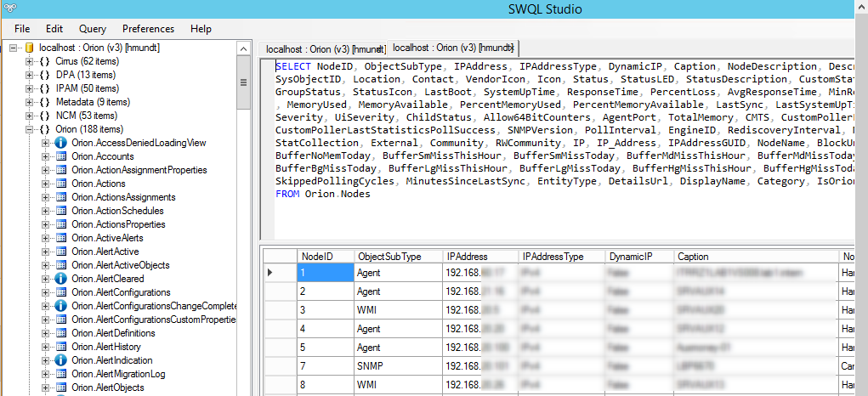Select the SNMP ObjectSubType cell

click(x=399, y=366)
